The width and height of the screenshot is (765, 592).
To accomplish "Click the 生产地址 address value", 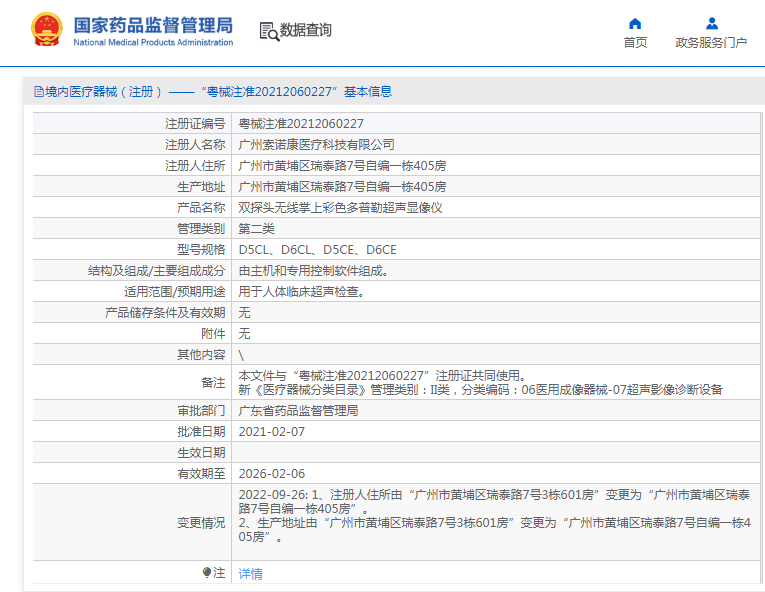I will (x=342, y=187).
